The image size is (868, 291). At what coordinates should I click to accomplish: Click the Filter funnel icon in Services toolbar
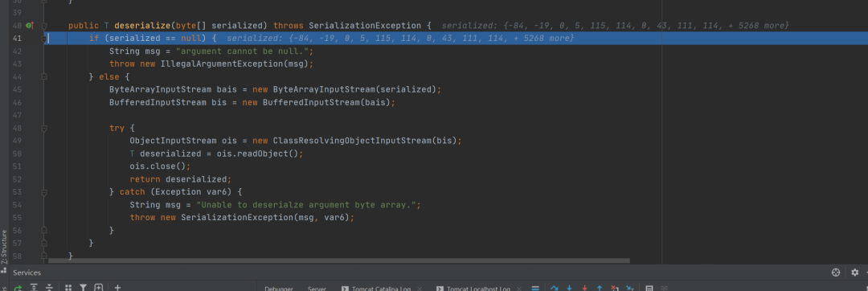tap(83, 288)
